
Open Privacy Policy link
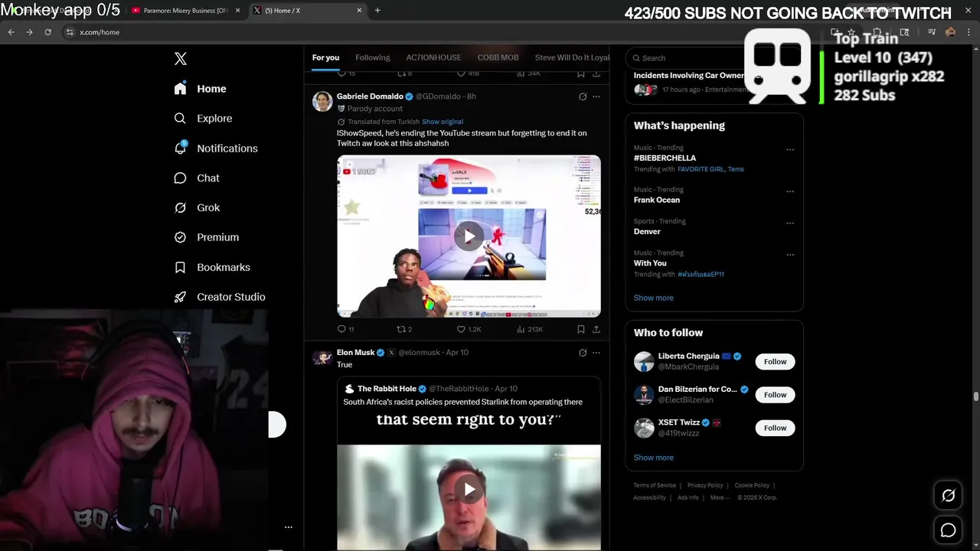coord(705,485)
